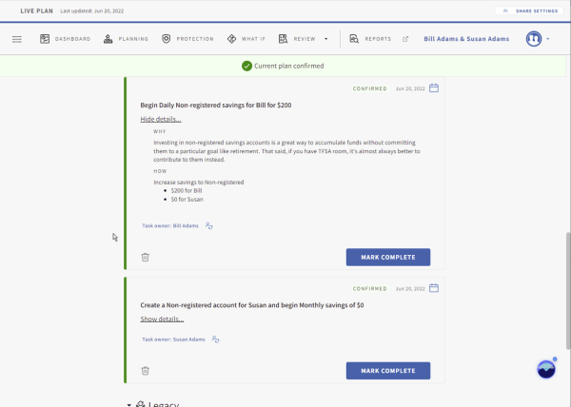Screen dimensions: 571x407
Task: Hide details of Bill's savings task
Action: coord(161,119)
